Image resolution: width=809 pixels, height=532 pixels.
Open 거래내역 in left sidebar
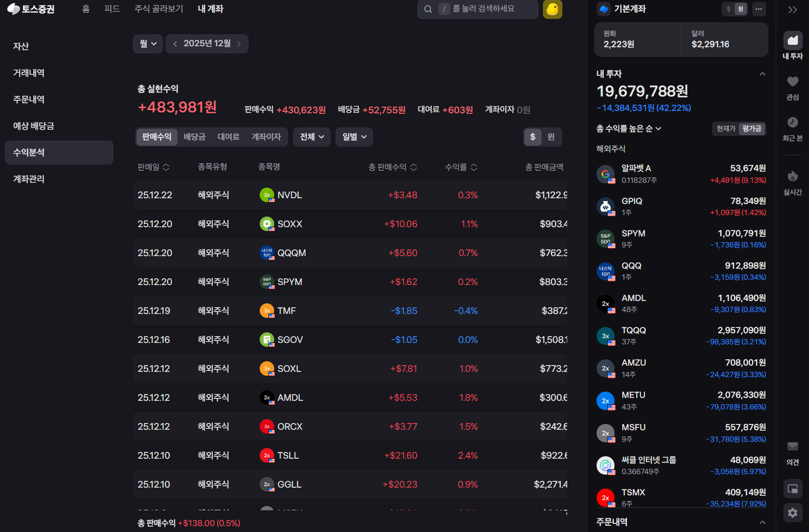pyautogui.click(x=59, y=73)
